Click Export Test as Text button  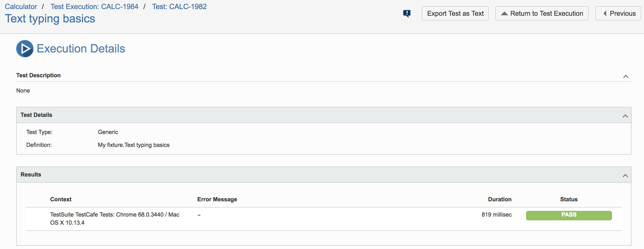point(455,13)
